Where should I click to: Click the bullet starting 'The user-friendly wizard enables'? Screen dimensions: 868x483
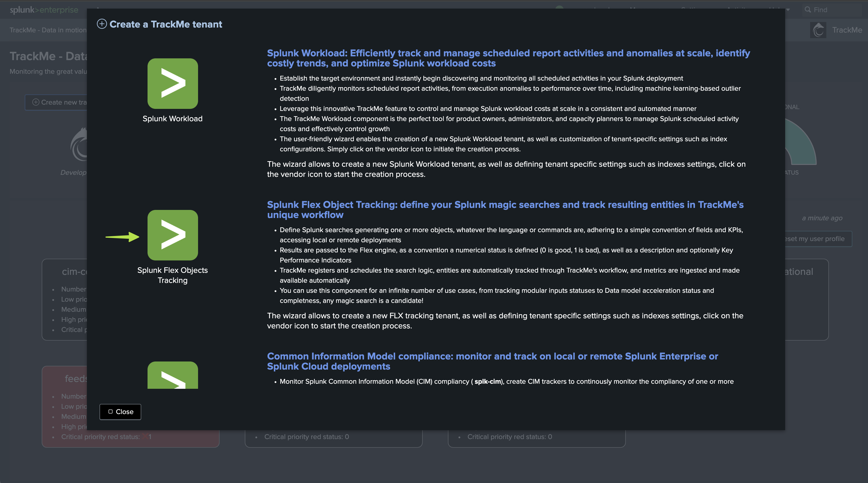coord(503,144)
